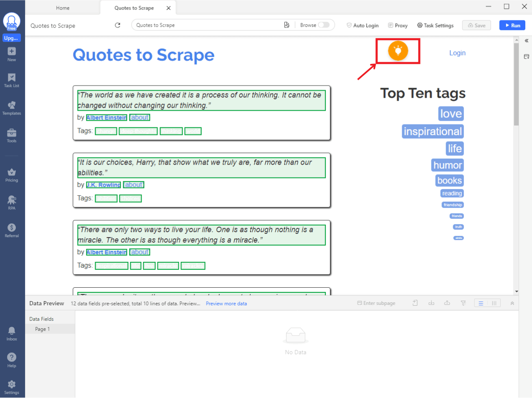The image size is (532, 398).
Task: Open the Inbox notifications
Action: tap(12, 333)
